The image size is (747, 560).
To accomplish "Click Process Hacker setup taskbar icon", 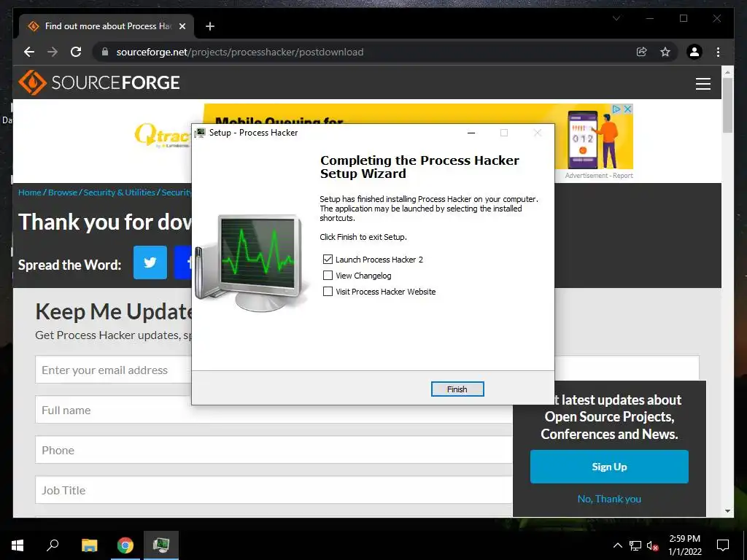I will [x=161, y=545].
